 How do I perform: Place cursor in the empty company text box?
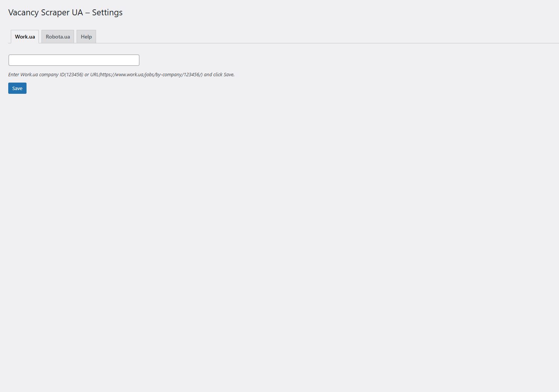[x=74, y=60]
